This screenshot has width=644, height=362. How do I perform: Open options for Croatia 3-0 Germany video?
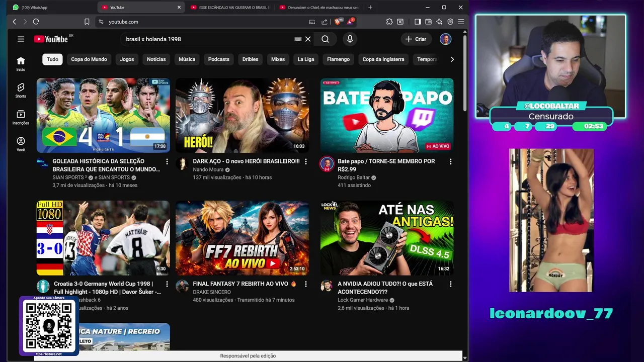[x=167, y=284]
